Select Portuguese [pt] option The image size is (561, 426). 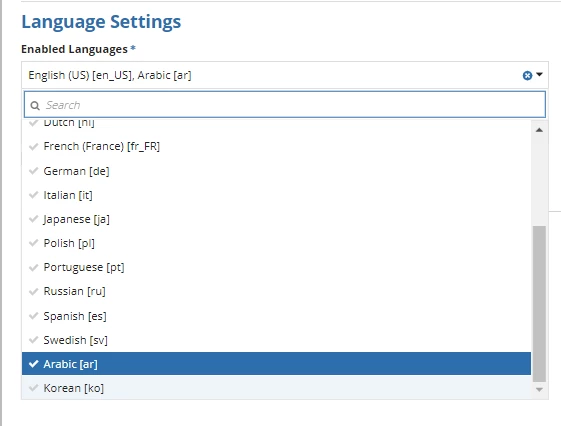(276, 267)
